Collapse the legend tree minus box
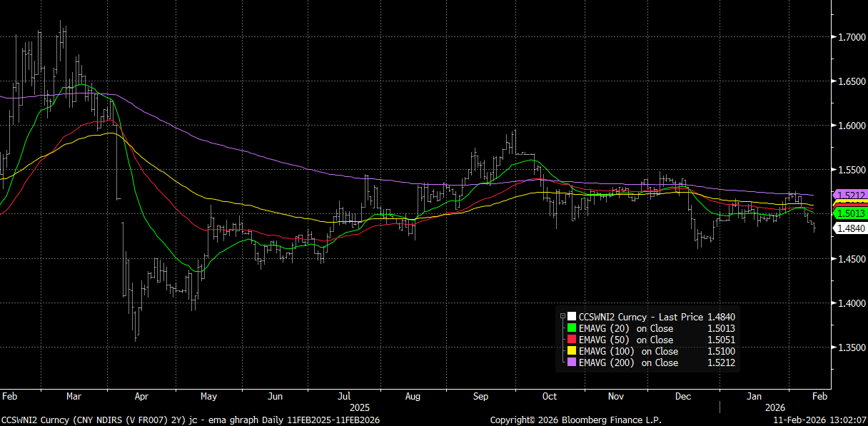 click(562, 316)
